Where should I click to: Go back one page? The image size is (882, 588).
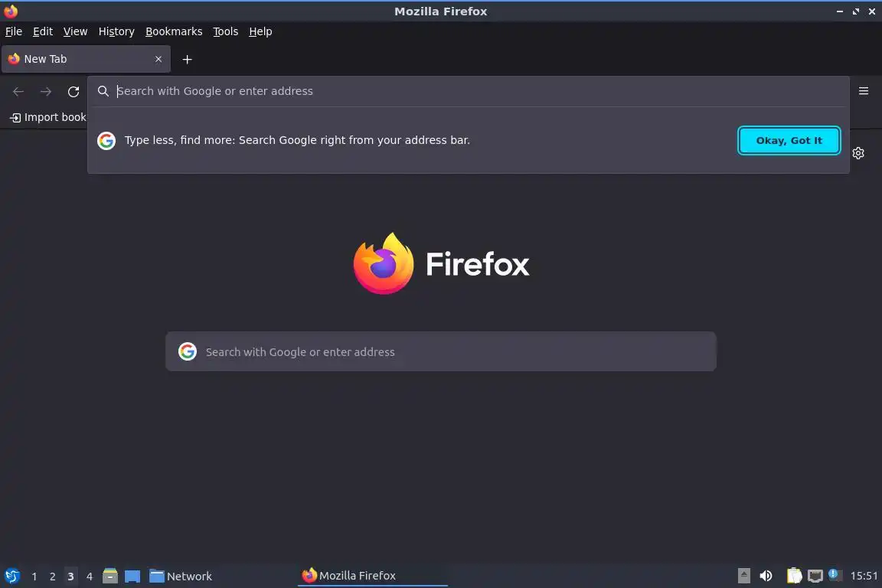18,91
